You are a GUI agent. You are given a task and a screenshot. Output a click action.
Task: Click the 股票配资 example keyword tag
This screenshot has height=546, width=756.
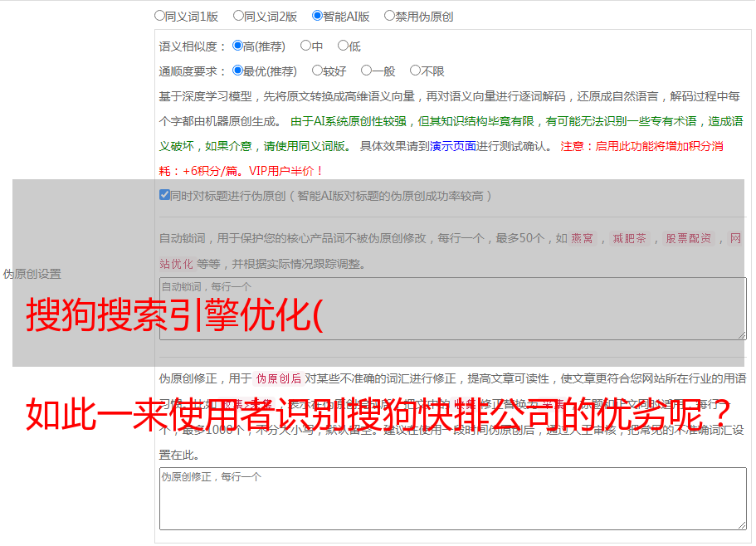(689, 238)
